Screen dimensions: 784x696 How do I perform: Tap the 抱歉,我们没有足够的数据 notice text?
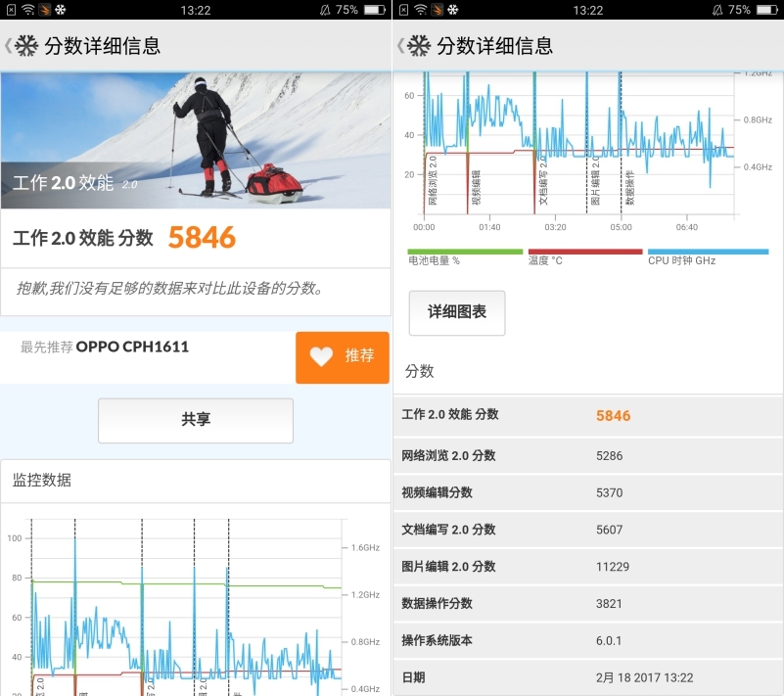pyautogui.click(x=169, y=289)
